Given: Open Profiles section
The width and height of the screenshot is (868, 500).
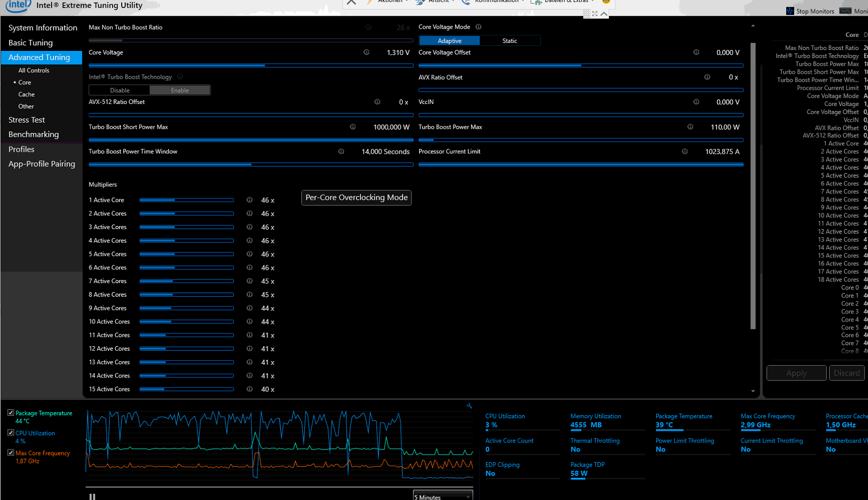Looking at the screenshot, I should pyautogui.click(x=21, y=149).
